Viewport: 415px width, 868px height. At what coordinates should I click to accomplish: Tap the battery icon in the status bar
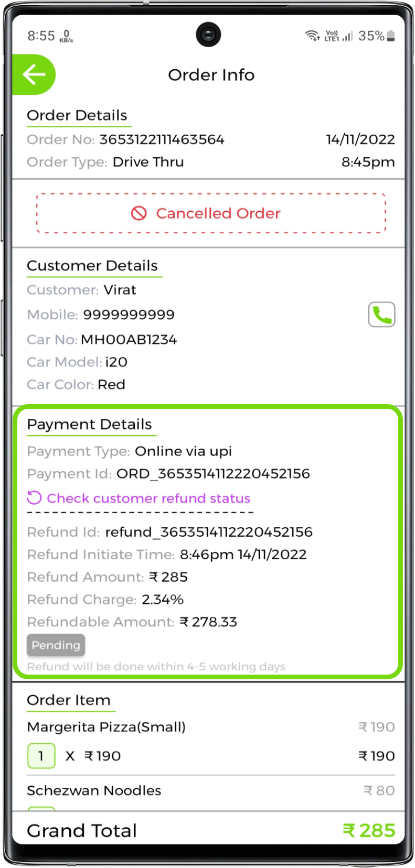[x=391, y=36]
